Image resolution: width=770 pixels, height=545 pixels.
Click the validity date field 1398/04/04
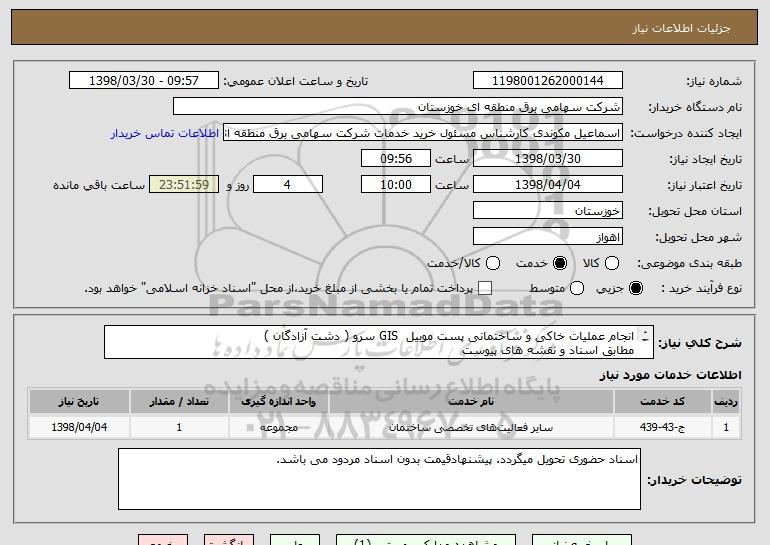coord(548,185)
